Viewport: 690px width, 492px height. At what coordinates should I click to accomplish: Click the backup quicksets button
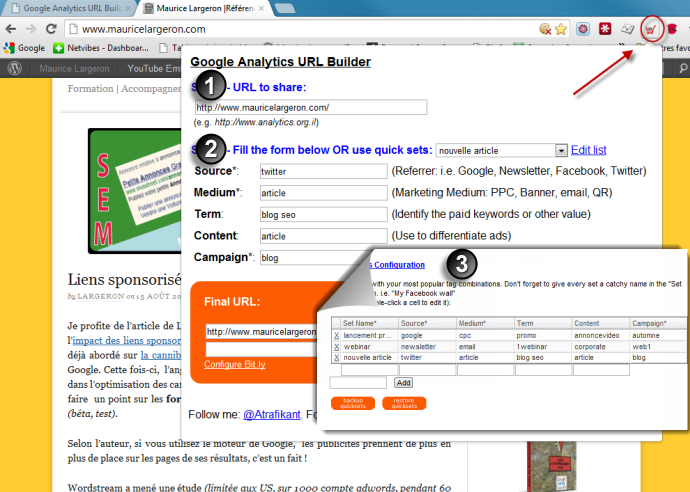pos(353,403)
